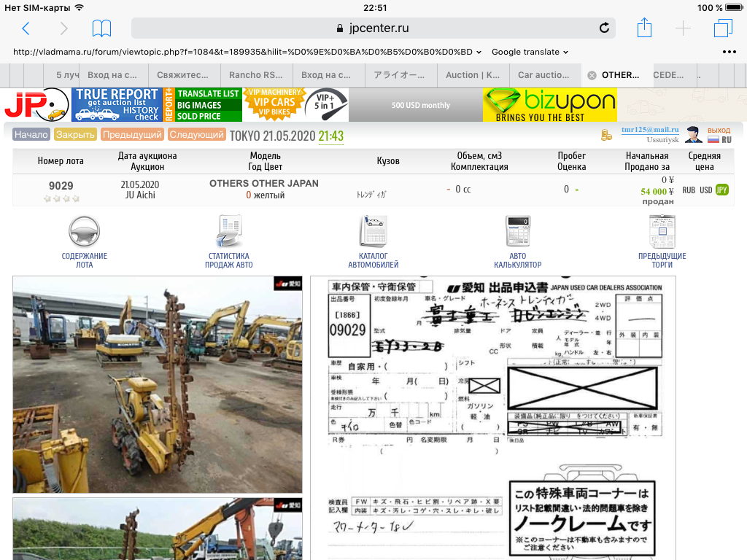Open the three-dots favorites overflow menu
This screenshot has height=560, width=747.
pyautogui.click(x=729, y=52)
